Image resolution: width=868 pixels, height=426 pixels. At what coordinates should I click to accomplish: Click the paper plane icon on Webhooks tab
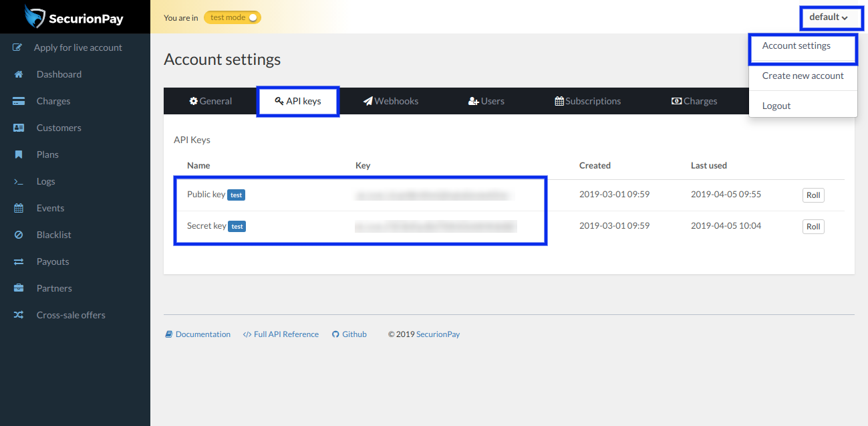(368, 101)
